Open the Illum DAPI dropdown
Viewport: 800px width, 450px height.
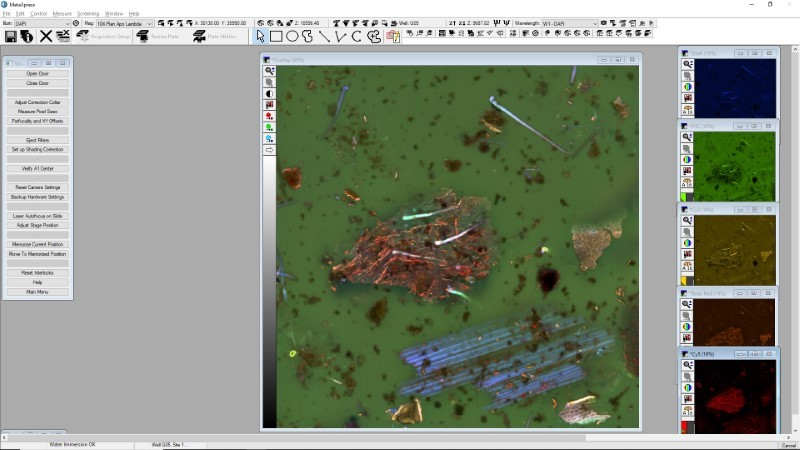42,23
